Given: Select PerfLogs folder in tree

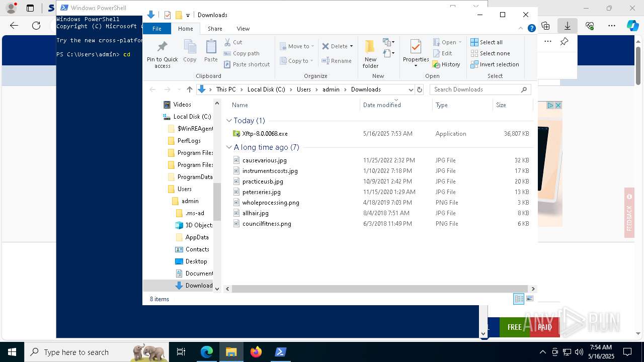Looking at the screenshot, I should click(x=189, y=141).
